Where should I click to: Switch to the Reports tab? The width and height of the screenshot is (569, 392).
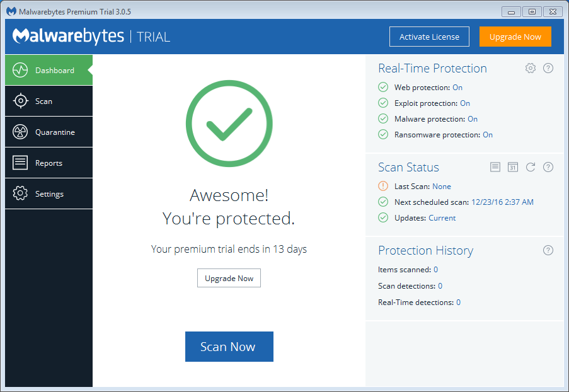tap(49, 163)
